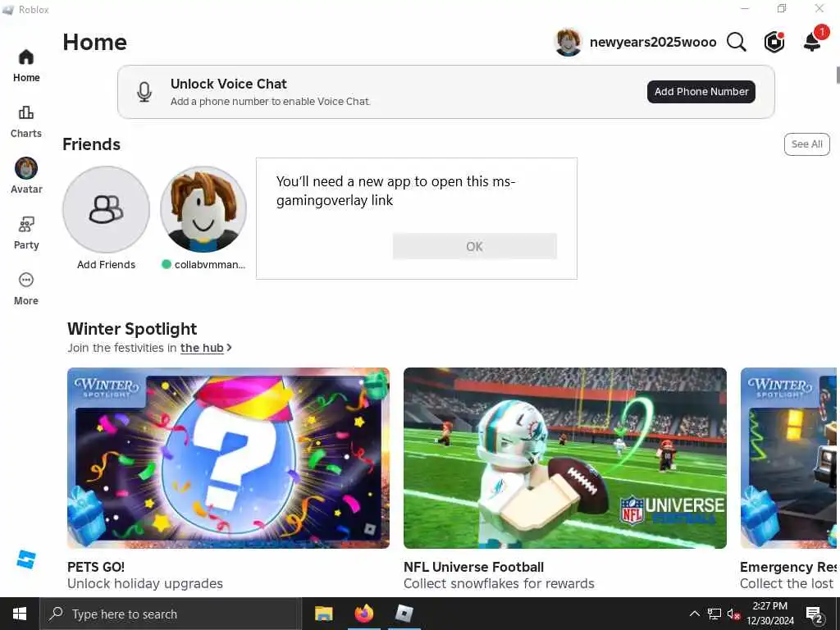Click the Unlock Voice Chat text
Viewport: 840px width, 630px height.
(229, 84)
